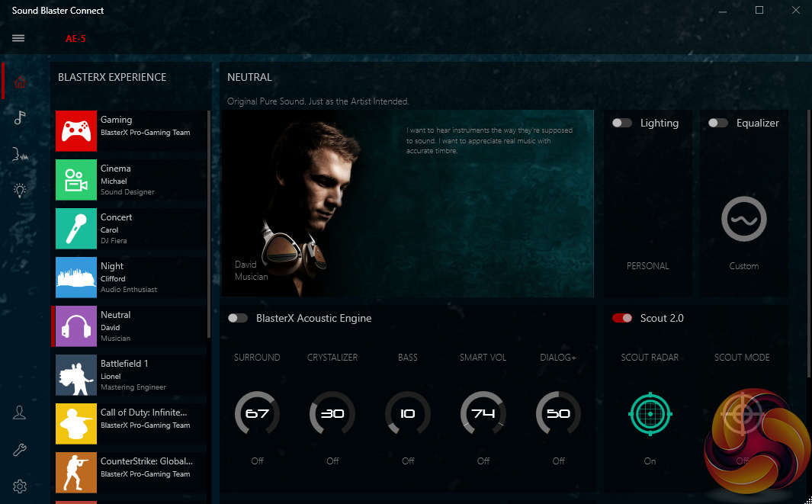Turn off the Scout 2.0 switch
Viewport: 812px width, 504px height.
[622, 318]
